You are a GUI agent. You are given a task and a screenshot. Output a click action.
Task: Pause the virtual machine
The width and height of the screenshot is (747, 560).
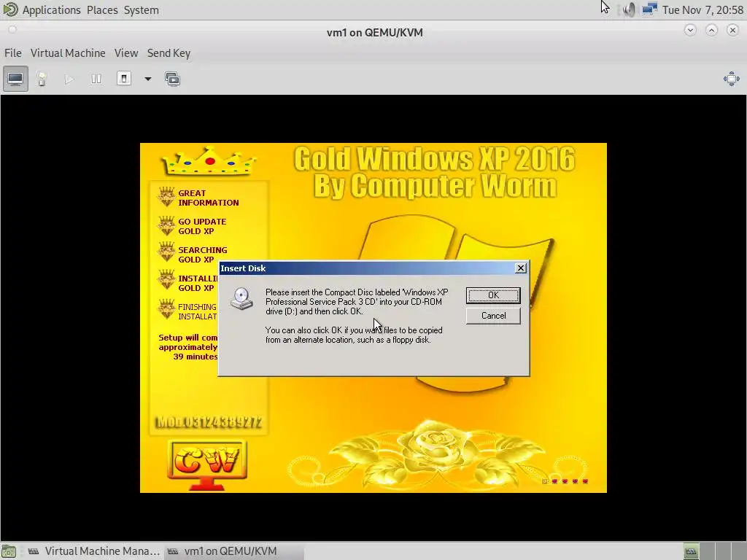[x=96, y=79]
